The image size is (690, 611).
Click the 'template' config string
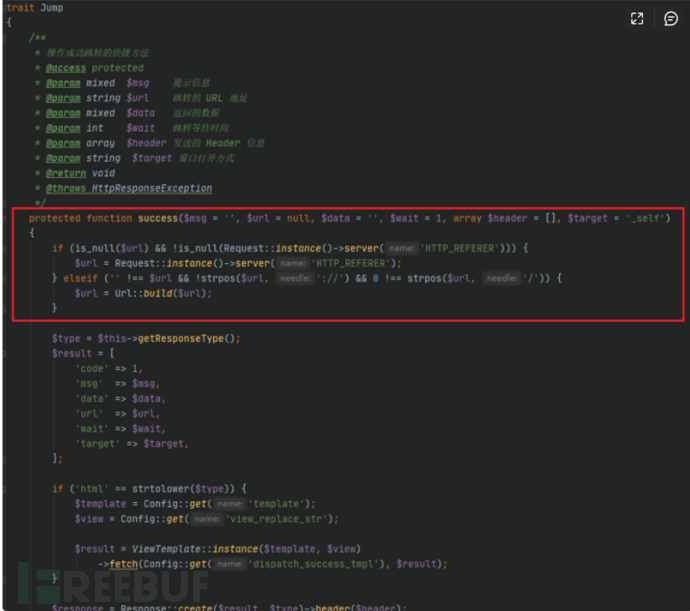[x=277, y=504]
